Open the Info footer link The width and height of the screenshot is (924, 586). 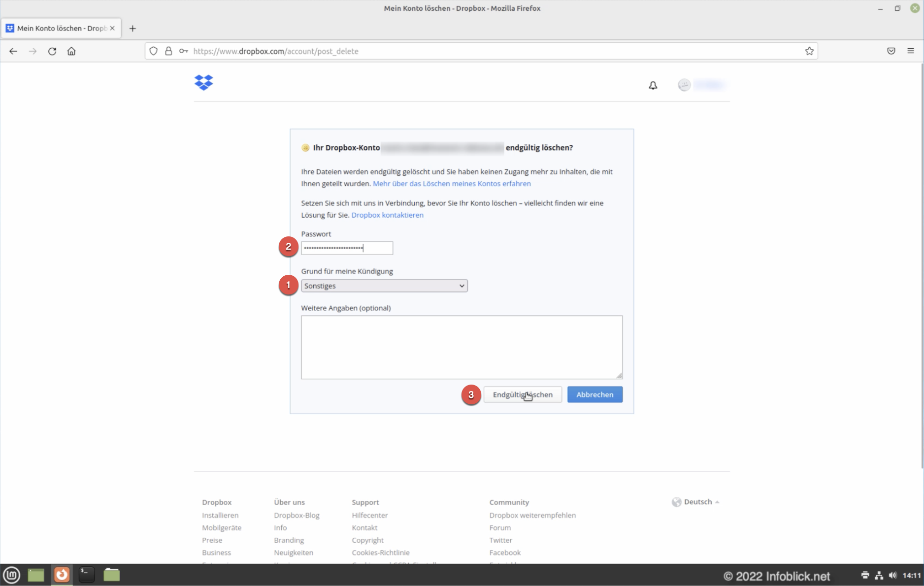[x=280, y=527]
